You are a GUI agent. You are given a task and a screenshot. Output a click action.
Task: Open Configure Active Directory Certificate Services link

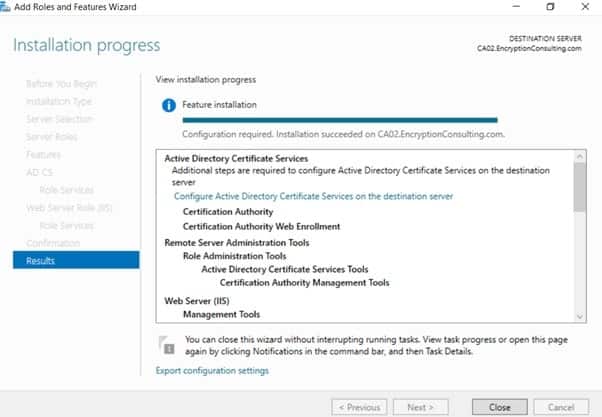[313, 196]
